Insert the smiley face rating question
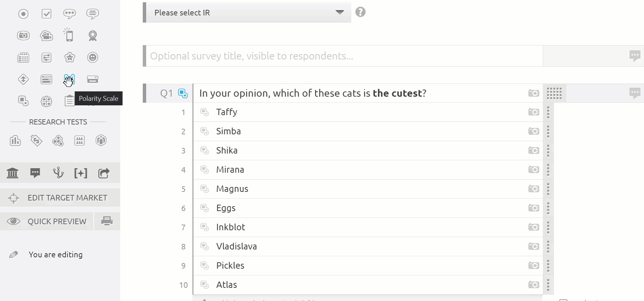The height and width of the screenshot is (301, 644). coord(92,57)
